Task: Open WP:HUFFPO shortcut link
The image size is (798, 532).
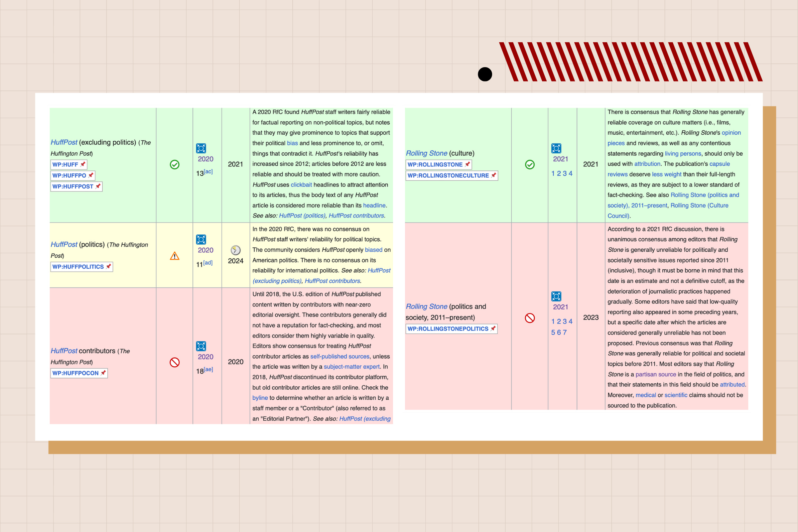Action: (x=69, y=176)
